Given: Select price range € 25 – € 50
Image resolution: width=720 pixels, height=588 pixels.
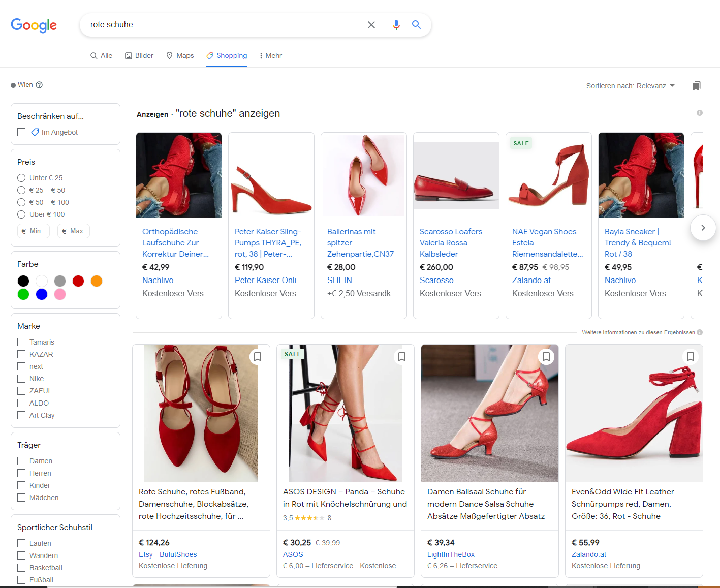Looking at the screenshot, I should [21, 190].
